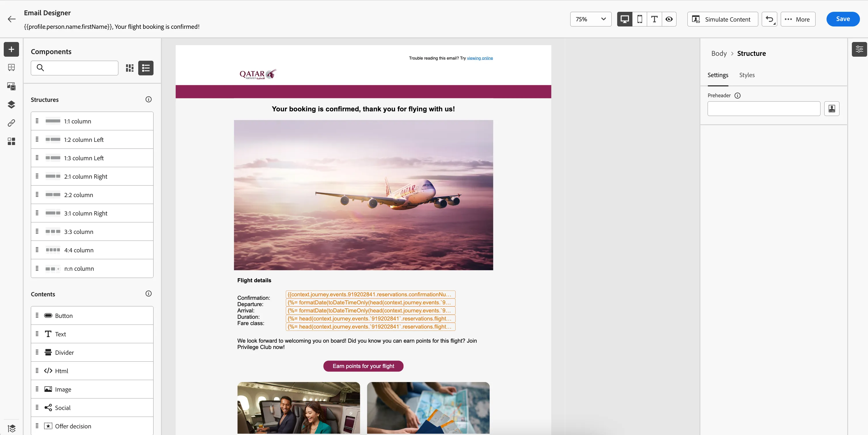
Task: Click the airplane hero image
Action: 363,195
